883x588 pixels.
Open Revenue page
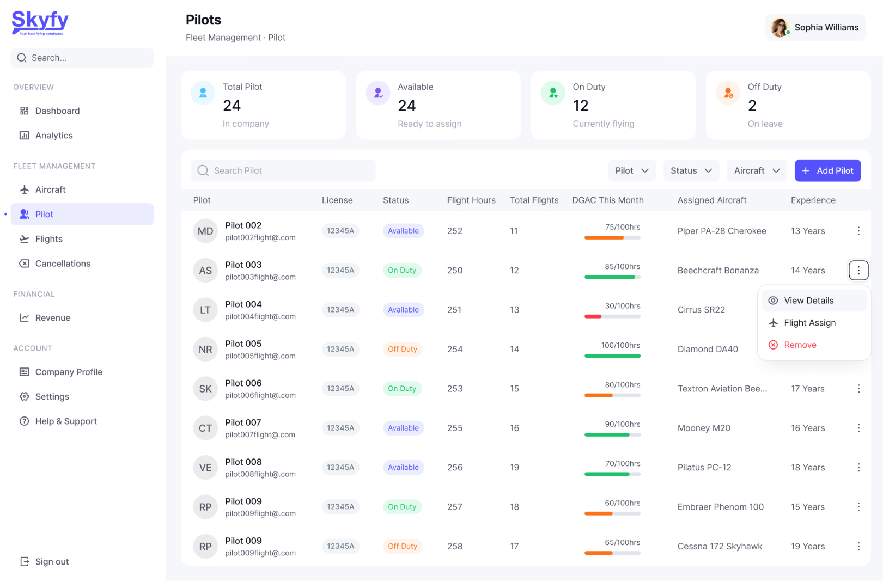(x=82, y=318)
